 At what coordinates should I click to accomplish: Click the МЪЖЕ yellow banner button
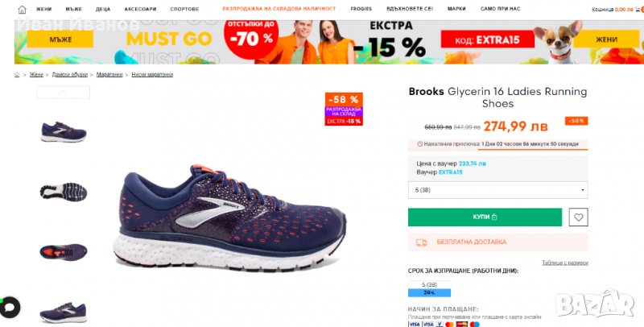pyautogui.click(x=60, y=39)
